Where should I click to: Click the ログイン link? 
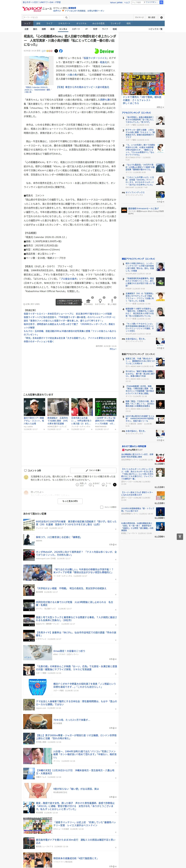(57, 11)
